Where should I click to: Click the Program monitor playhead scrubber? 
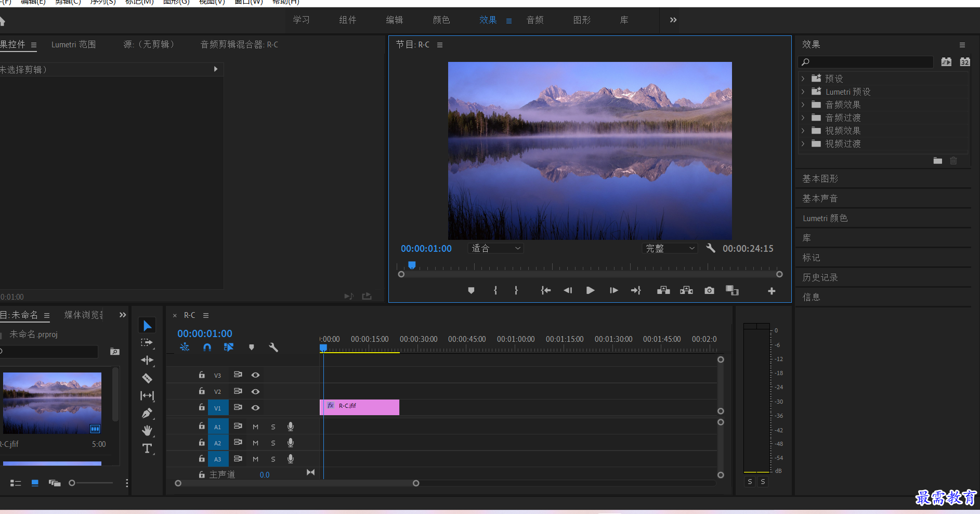(x=412, y=265)
